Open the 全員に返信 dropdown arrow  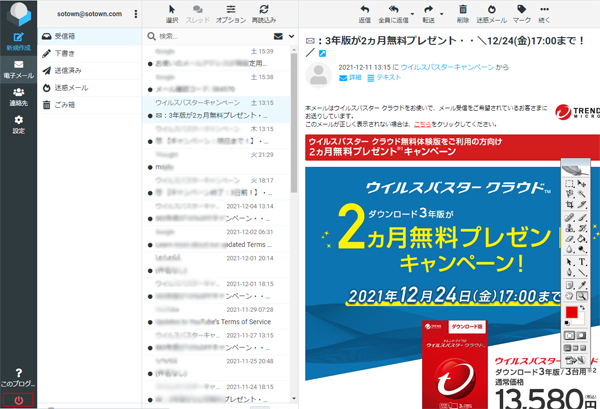pos(412,14)
